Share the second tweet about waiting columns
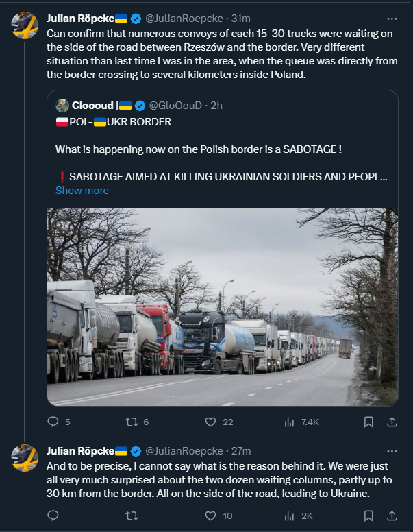 pos(392,516)
